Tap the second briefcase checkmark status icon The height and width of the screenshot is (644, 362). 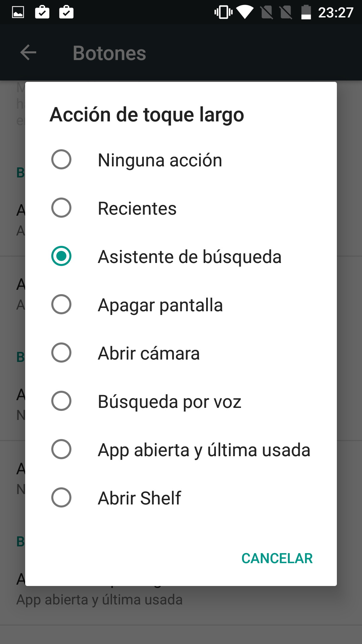(x=66, y=12)
